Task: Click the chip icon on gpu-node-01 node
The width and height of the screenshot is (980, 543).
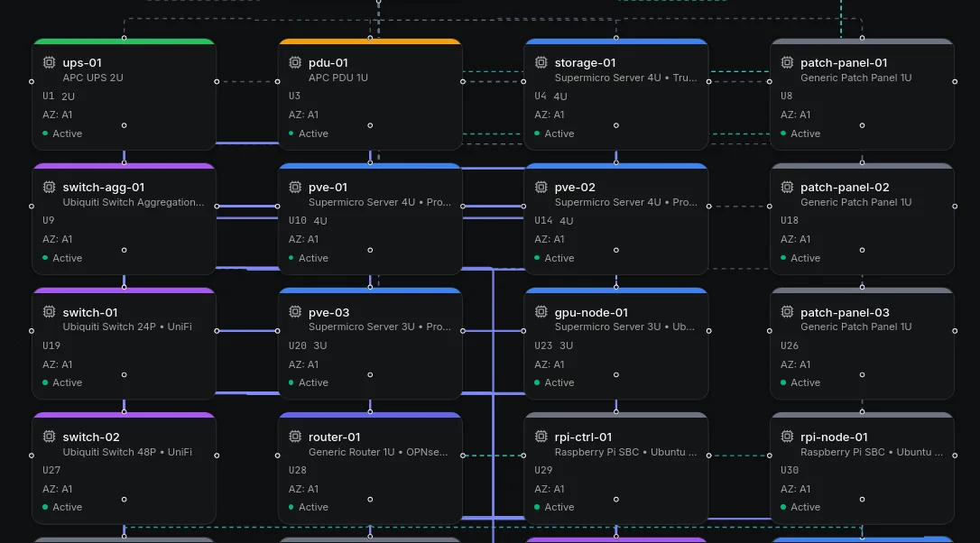Action: pyautogui.click(x=541, y=312)
